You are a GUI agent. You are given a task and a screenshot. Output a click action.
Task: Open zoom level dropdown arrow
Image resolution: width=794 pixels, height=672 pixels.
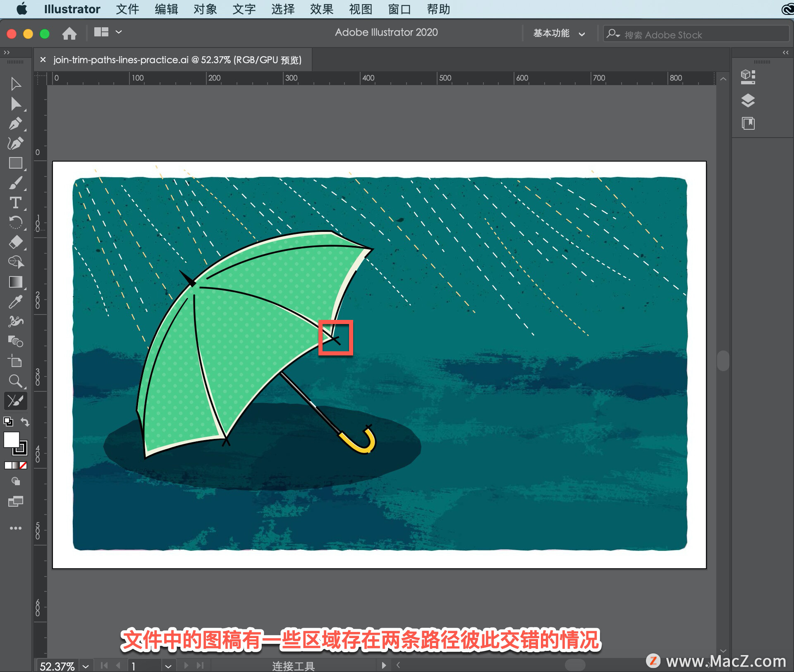click(86, 666)
